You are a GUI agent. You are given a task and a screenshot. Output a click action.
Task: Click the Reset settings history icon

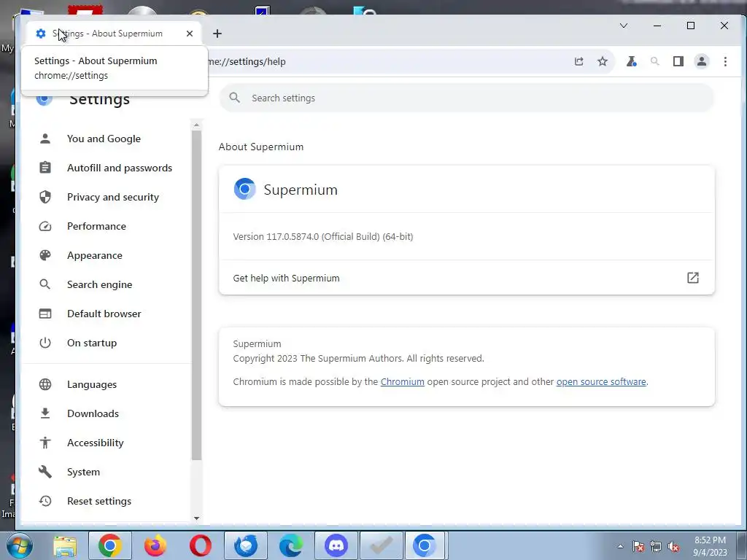[45, 501]
